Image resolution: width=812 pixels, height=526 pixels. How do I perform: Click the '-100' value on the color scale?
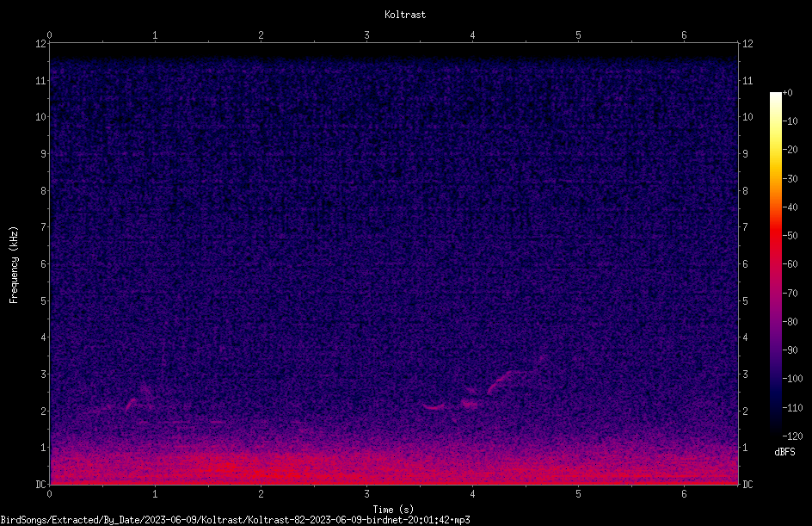[x=792, y=379]
